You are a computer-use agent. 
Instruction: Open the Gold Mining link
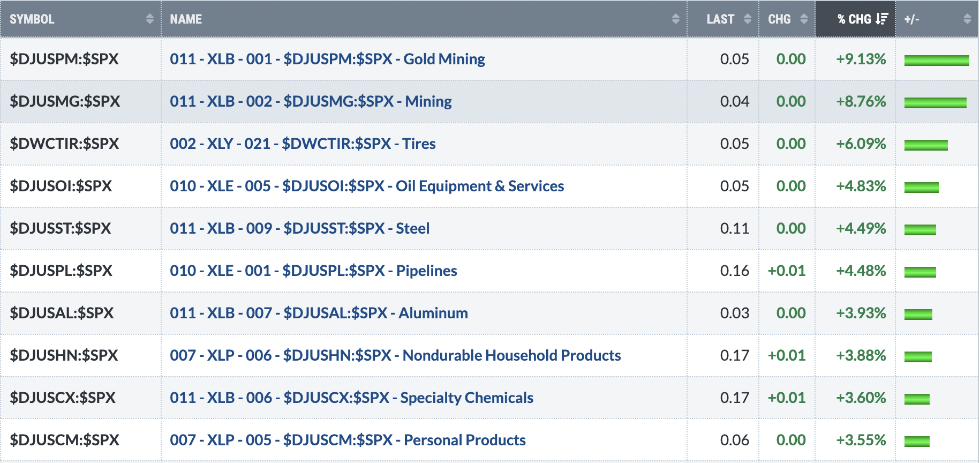point(328,59)
